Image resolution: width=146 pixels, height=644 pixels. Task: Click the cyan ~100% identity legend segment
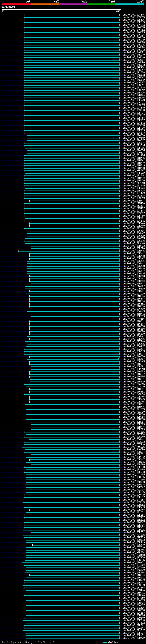coord(130,4)
